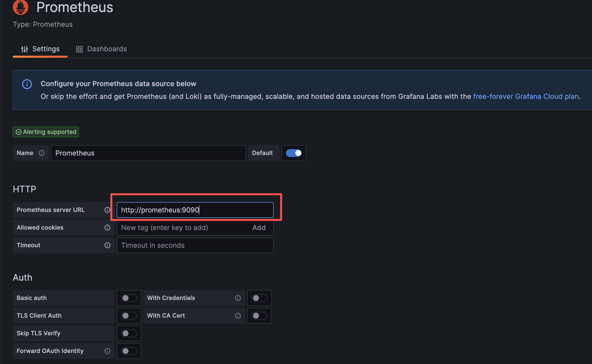
Task: Click Allowed cookies info icon
Action: pyautogui.click(x=107, y=228)
